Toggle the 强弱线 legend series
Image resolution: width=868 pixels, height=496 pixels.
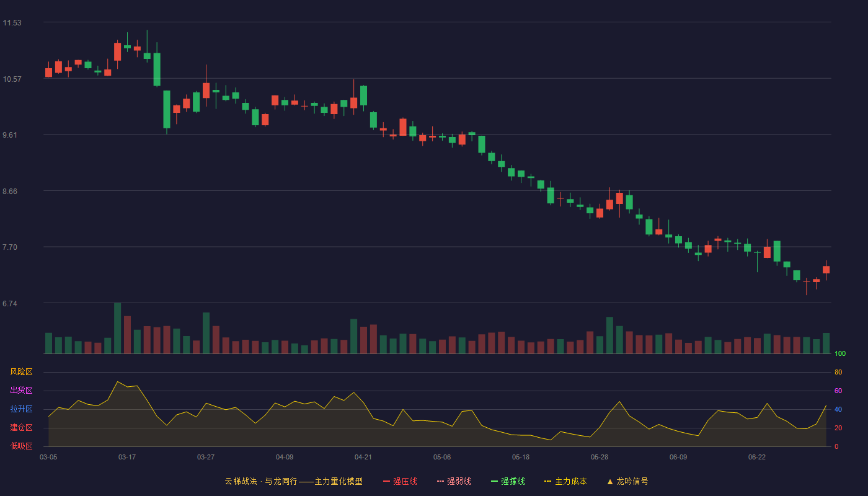click(454, 481)
